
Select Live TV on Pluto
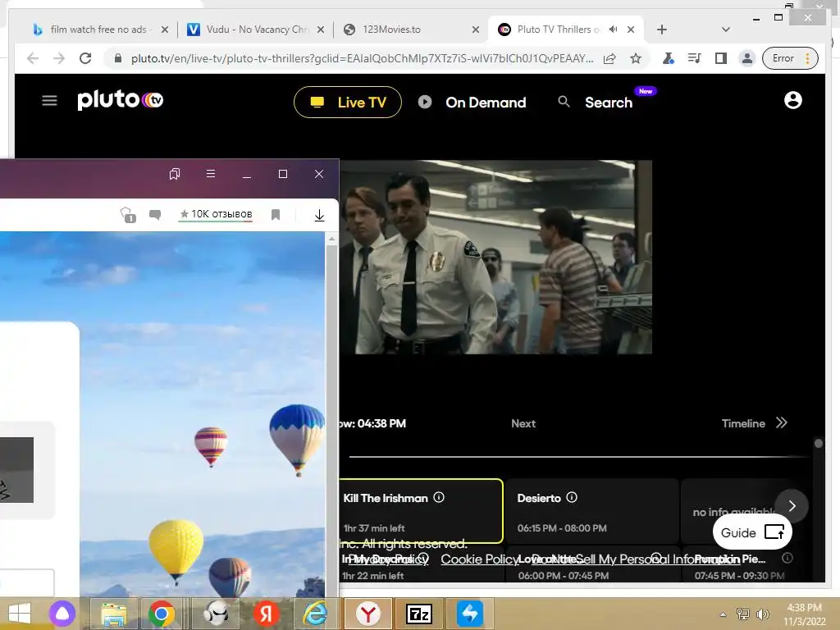(348, 102)
